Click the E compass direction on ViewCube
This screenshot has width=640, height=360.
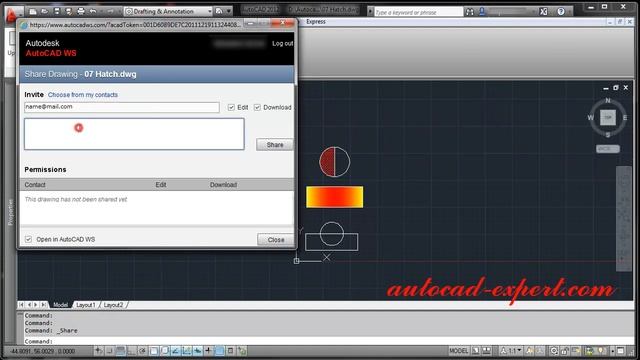pyautogui.click(x=625, y=118)
